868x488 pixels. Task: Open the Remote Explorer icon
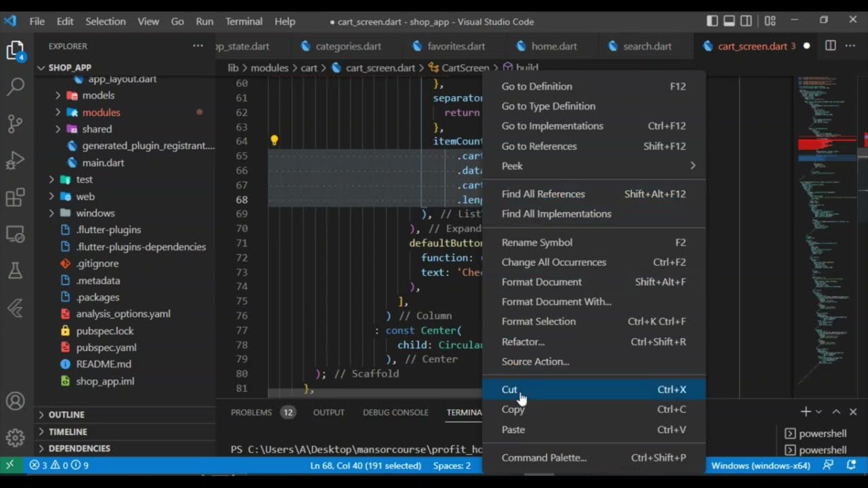[x=15, y=235]
